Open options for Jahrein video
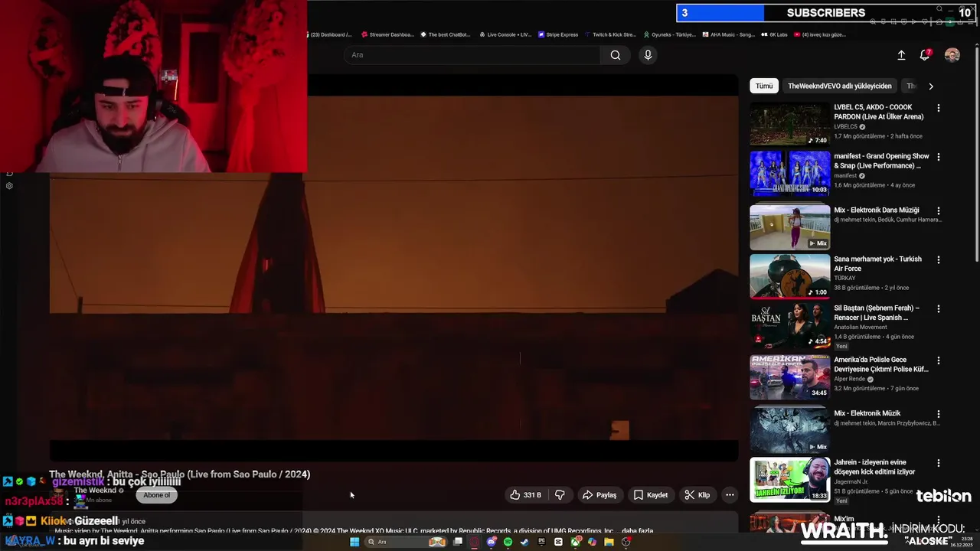Image resolution: width=980 pixels, height=551 pixels. click(x=939, y=463)
